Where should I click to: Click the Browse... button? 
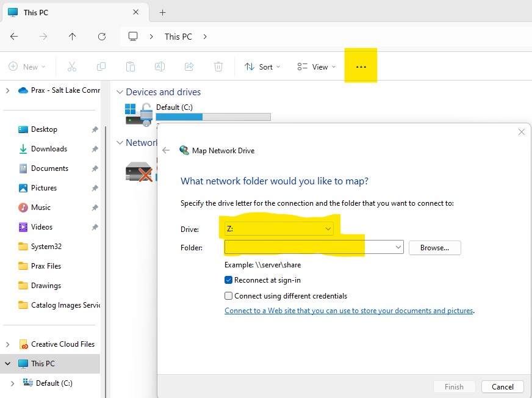coord(434,248)
